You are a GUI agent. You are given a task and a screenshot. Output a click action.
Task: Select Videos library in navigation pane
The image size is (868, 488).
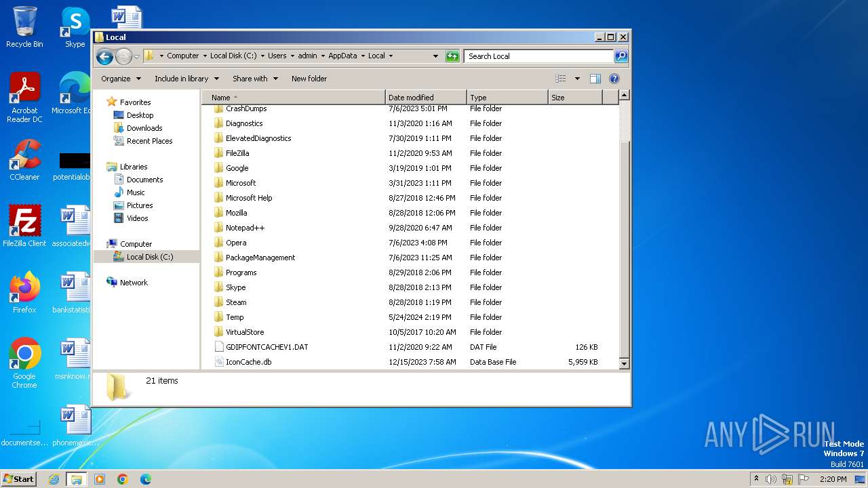137,218
